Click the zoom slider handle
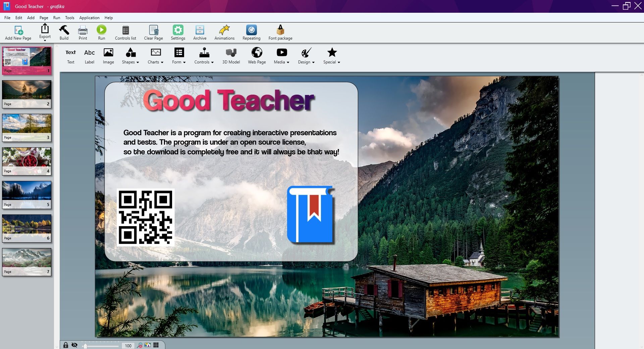Viewport: 644px width, 349px height. 85,346
